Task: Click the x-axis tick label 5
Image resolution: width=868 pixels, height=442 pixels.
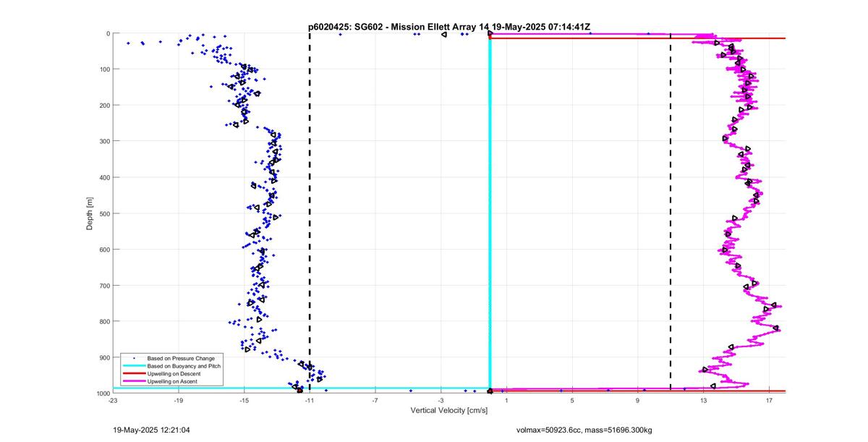Action: click(572, 399)
